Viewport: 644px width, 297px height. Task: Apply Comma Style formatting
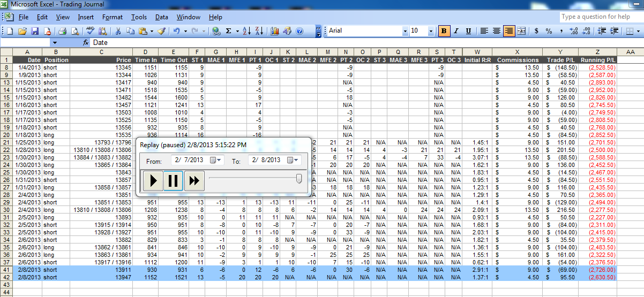[561, 31]
